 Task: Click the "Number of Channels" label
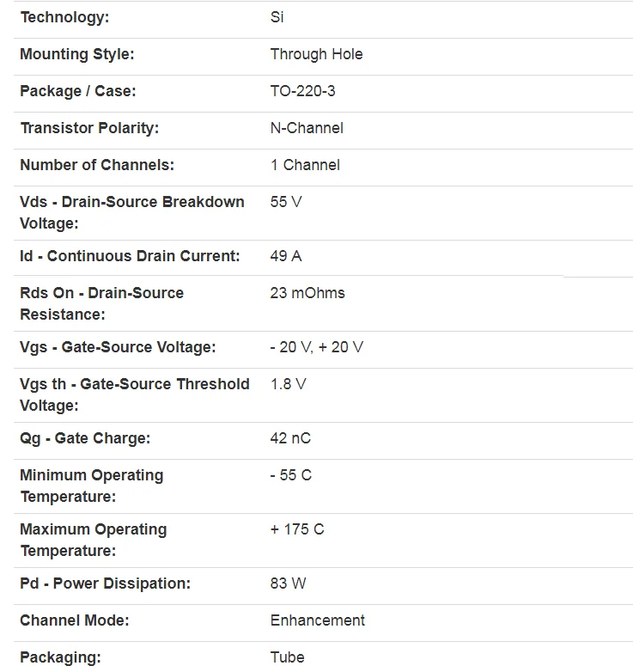pos(97,165)
